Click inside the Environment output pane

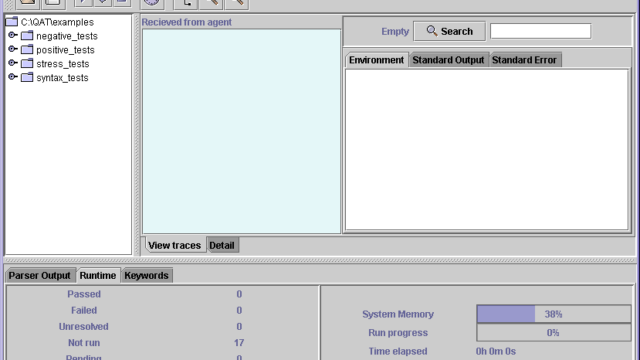coord(487,149)
